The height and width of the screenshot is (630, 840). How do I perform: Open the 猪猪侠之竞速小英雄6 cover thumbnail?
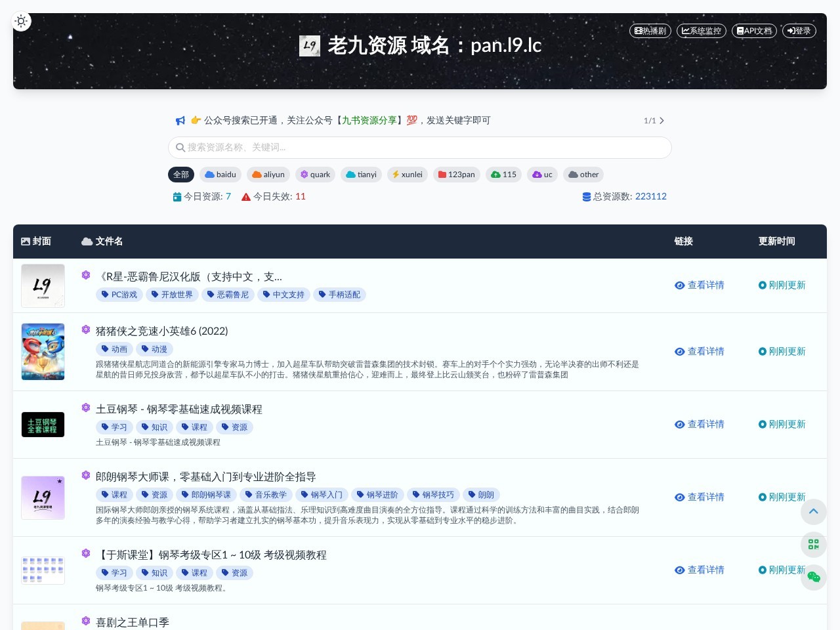pos(43,352)
